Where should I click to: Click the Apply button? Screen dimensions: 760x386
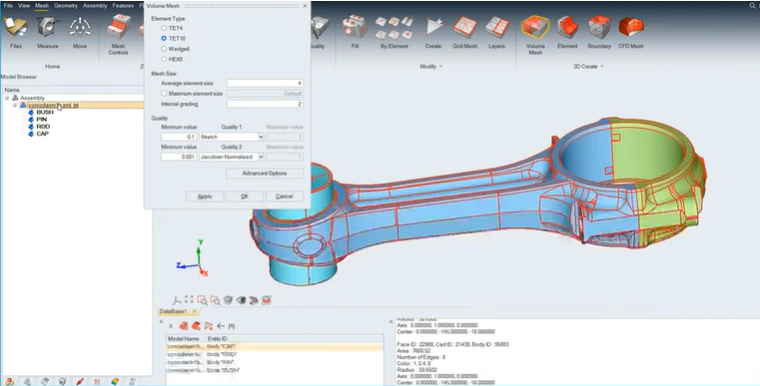pos(205,196)
